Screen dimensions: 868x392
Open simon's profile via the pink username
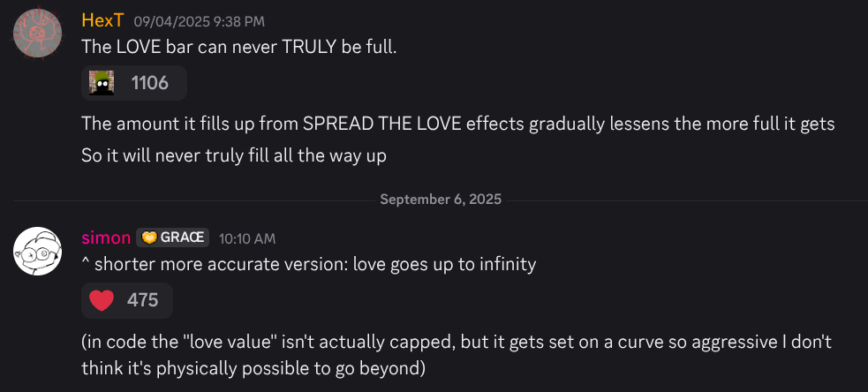tap(106, 237)
